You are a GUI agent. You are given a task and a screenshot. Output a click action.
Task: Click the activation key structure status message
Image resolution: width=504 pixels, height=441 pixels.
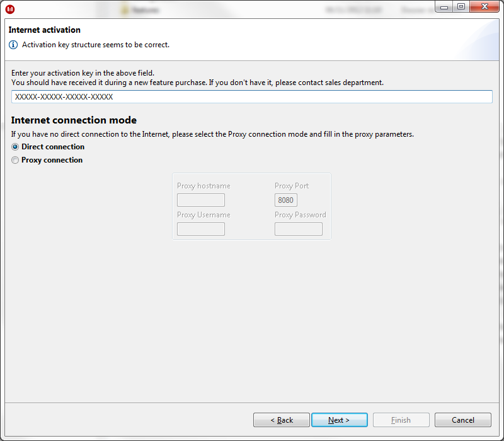(96, 45)
